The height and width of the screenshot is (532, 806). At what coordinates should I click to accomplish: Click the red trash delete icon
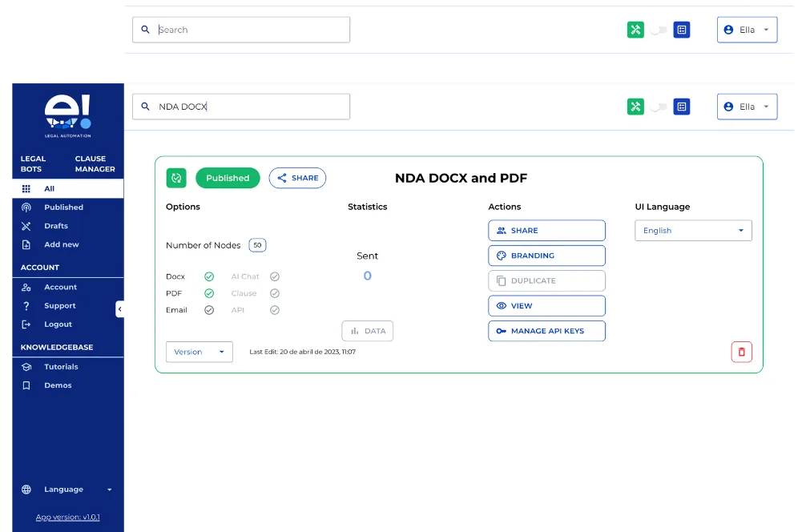click(741, 352)
